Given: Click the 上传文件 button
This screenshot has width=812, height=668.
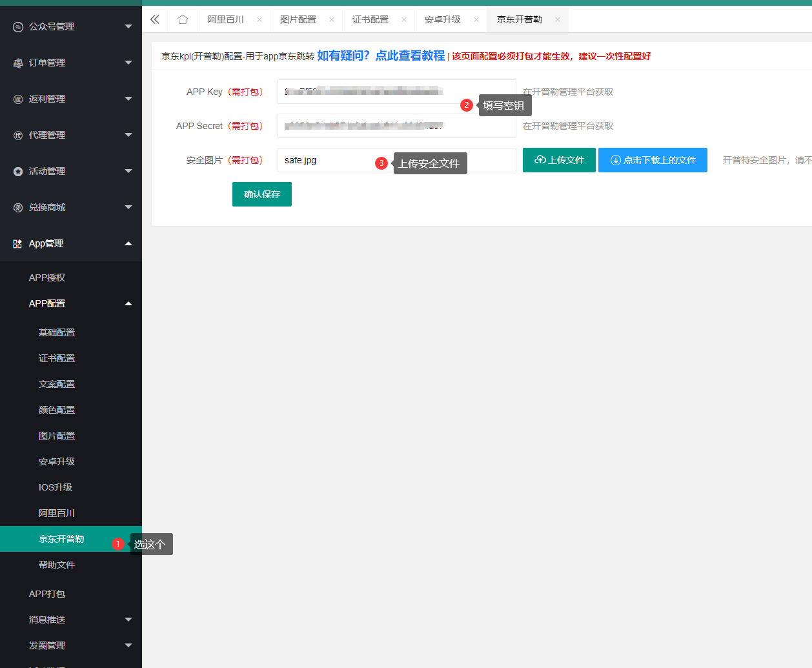Looking at the screenshot, I should click(x=559, y=160).
